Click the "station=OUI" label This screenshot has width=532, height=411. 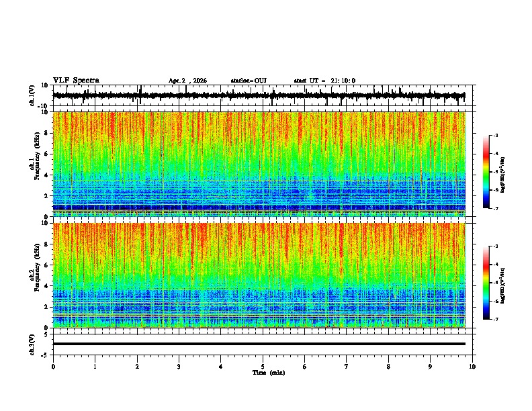click(249, 81)
